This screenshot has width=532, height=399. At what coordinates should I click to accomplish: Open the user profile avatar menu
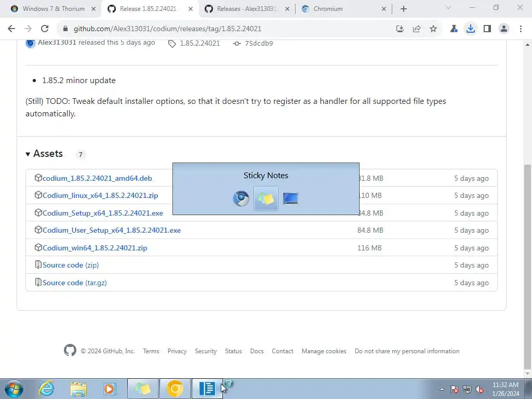pos(504,29)
